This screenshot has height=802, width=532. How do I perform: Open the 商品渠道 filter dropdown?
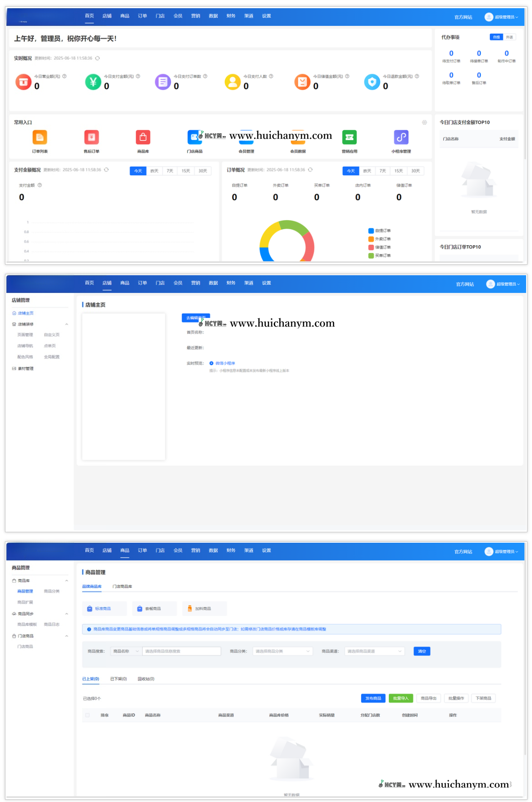point(374,651)
